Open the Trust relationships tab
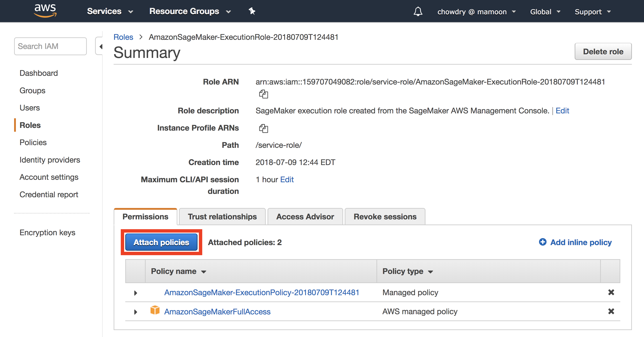The height and width of the screenshot is (337, 644). 222,216
